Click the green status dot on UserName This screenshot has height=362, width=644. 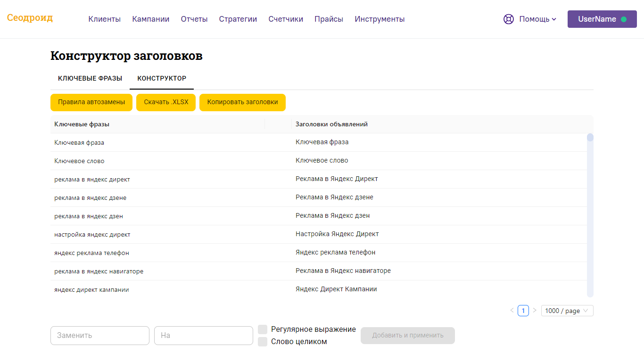point(624,19)
